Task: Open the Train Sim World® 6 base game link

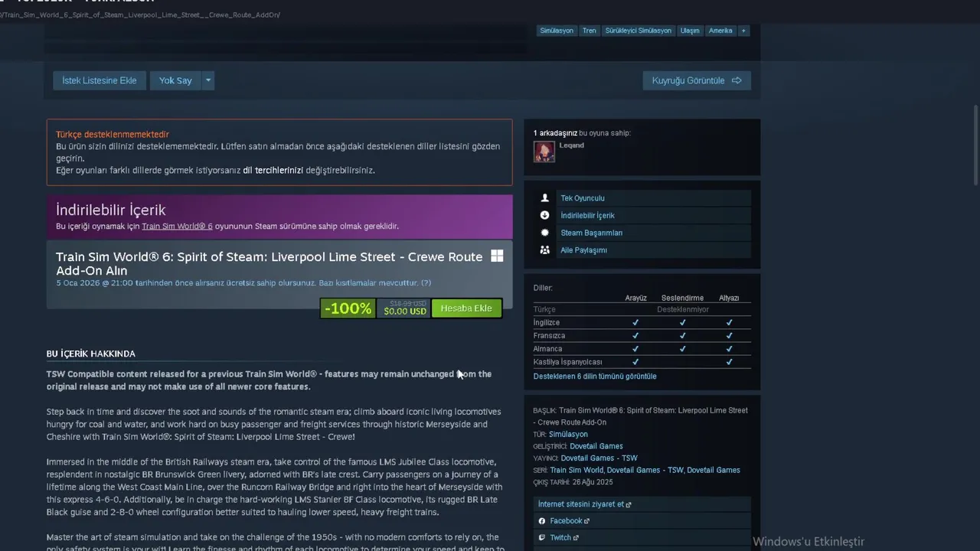Action: click(177, 227)
